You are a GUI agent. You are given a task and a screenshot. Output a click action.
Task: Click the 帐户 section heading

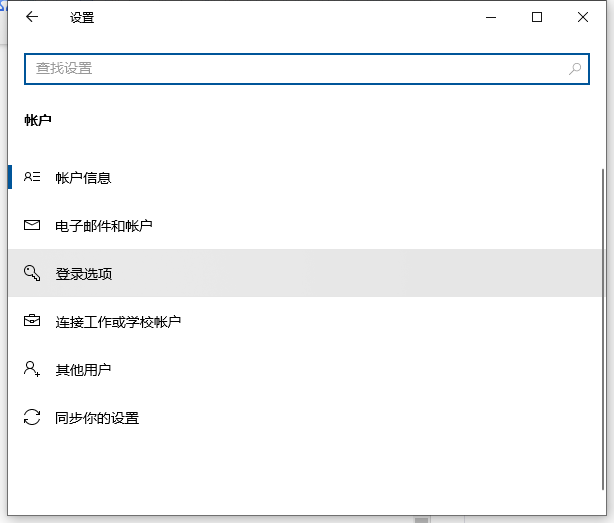click(38, 120)
